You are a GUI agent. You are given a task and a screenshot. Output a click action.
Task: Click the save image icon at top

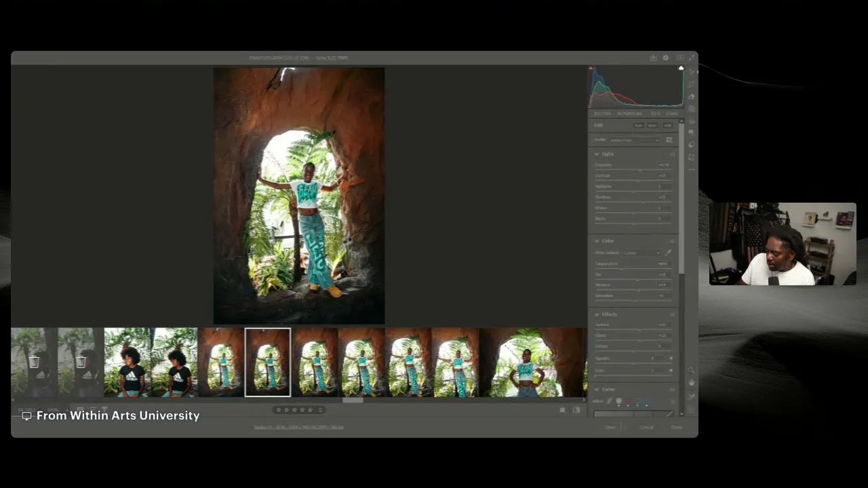tap(654, 58)
